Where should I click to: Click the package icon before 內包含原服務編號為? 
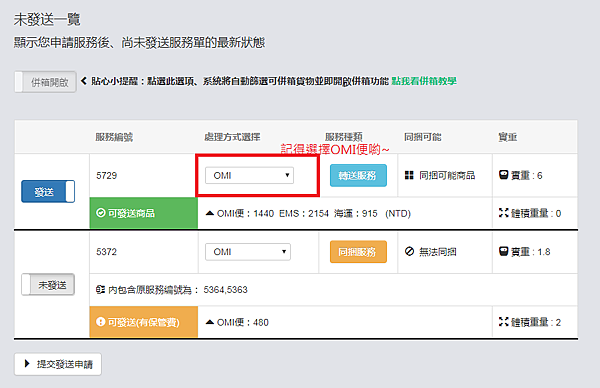tap(100, 289)
